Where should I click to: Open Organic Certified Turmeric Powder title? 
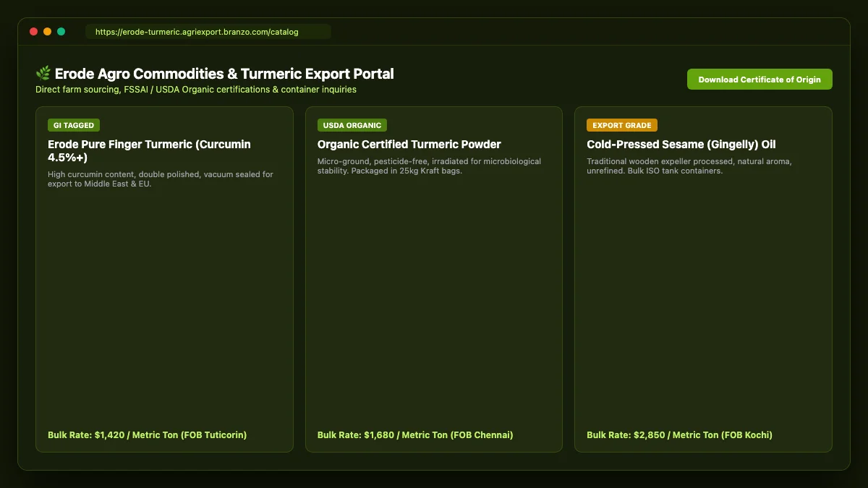[x=409, y=144]
